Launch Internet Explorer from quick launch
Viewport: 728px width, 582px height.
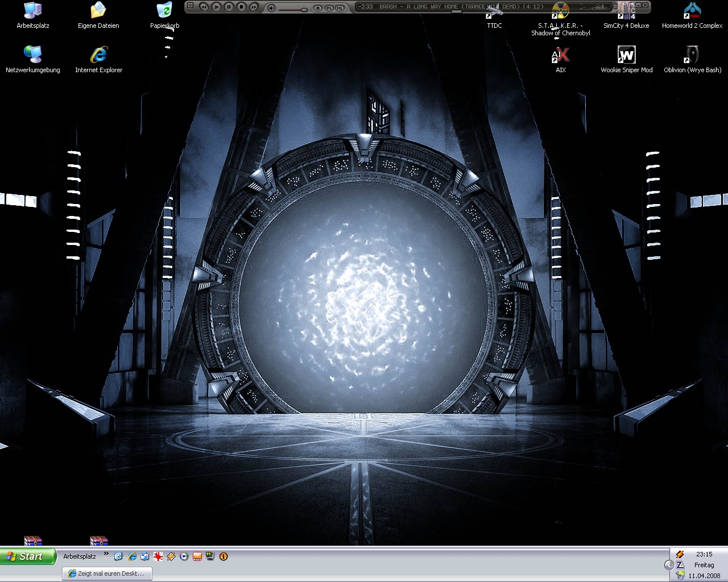132,556
